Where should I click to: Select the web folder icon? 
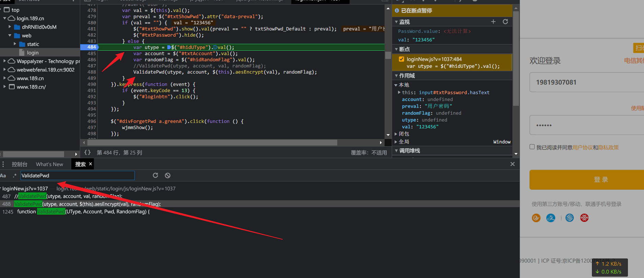pos(17,36)
